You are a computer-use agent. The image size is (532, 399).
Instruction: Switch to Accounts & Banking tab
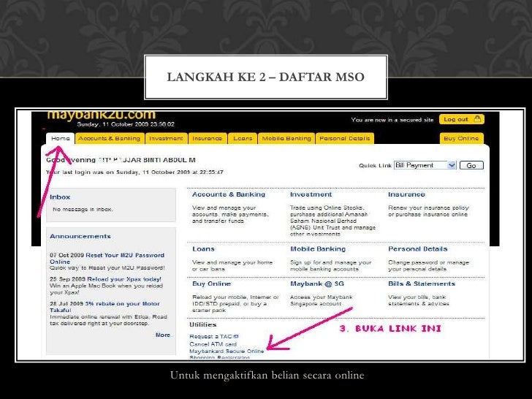tap(110, 138)
